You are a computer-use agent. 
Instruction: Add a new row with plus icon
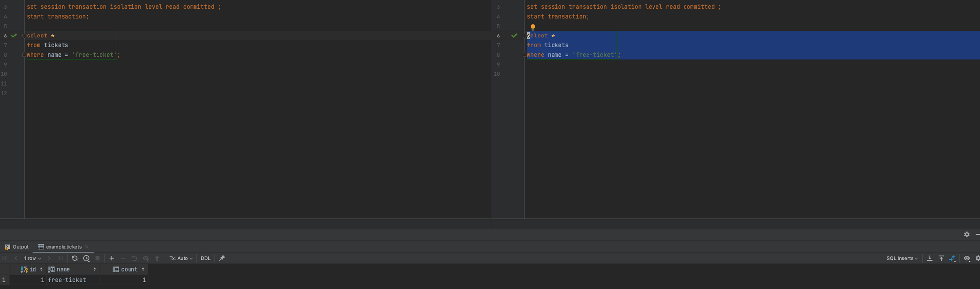(x=112, y=258)
